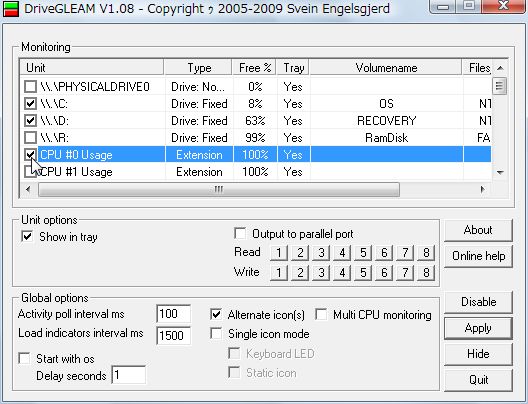Uncheck the CPU #0 Usage checkbox
Image resolution: width=528 pixels, height=404 pixels.
click(30, 155)
